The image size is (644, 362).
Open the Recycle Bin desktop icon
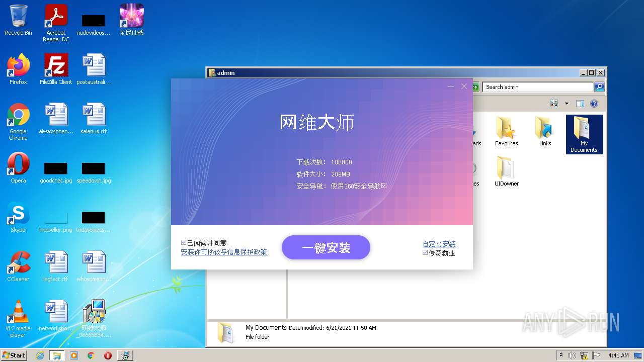tap(18, 20)
